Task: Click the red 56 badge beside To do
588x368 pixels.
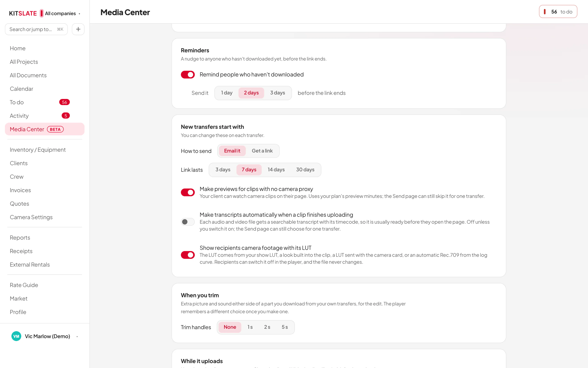Action: click(x=64, y=102)
